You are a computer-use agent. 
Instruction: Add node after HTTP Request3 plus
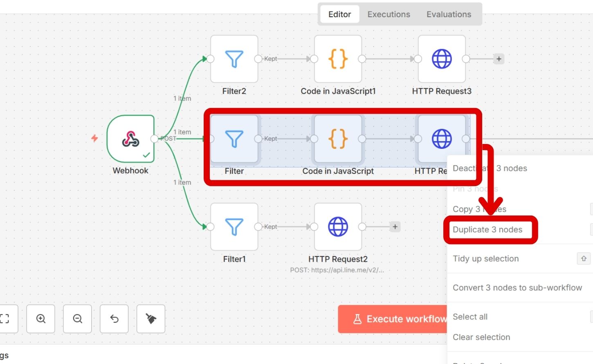point(499,59)
